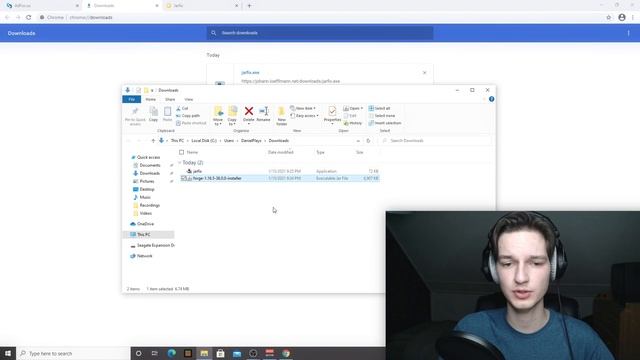Screen dimensions: 640x360
Task: Click History in the Open group
Action: pos(353,123)
